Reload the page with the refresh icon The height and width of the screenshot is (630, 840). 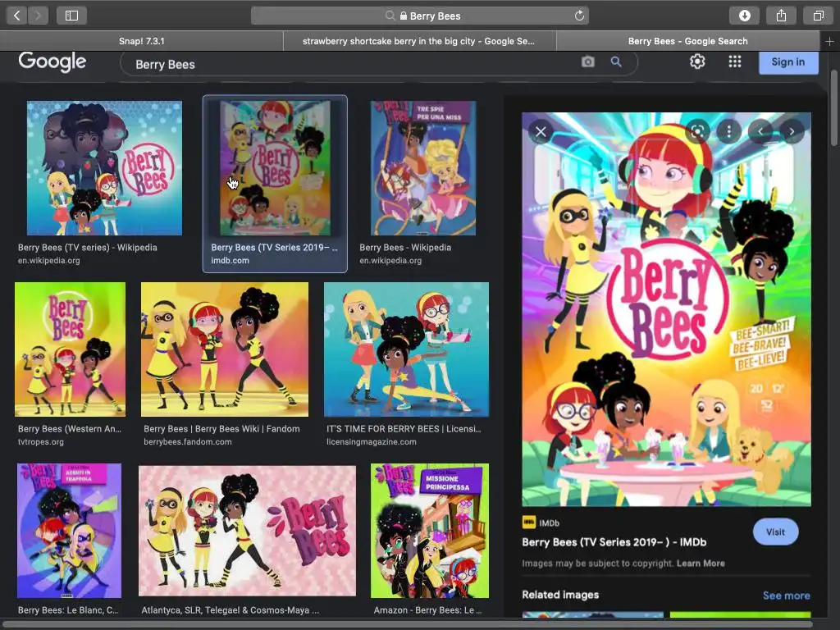(x=579, y=16)
